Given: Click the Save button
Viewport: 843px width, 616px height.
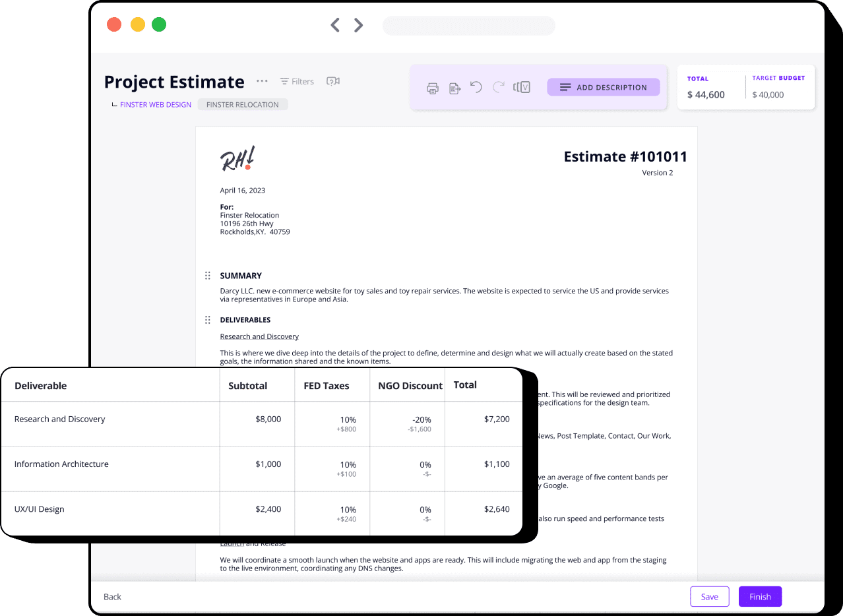Looking at the screenshot, I should coord(709,596).
